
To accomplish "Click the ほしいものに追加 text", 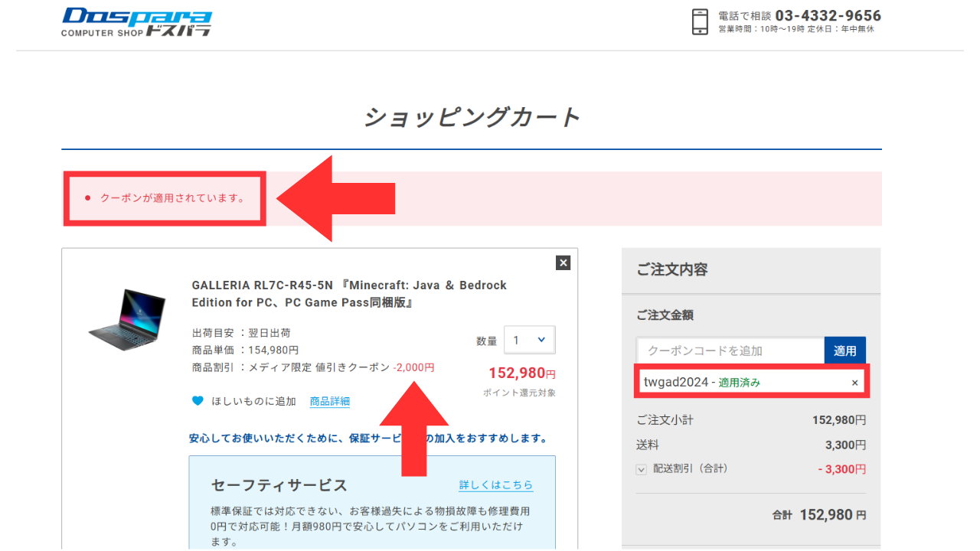I will (253, 401).
